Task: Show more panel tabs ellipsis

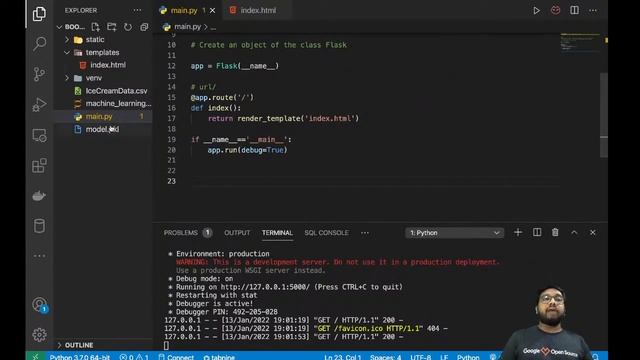Action: coord(364,233)
